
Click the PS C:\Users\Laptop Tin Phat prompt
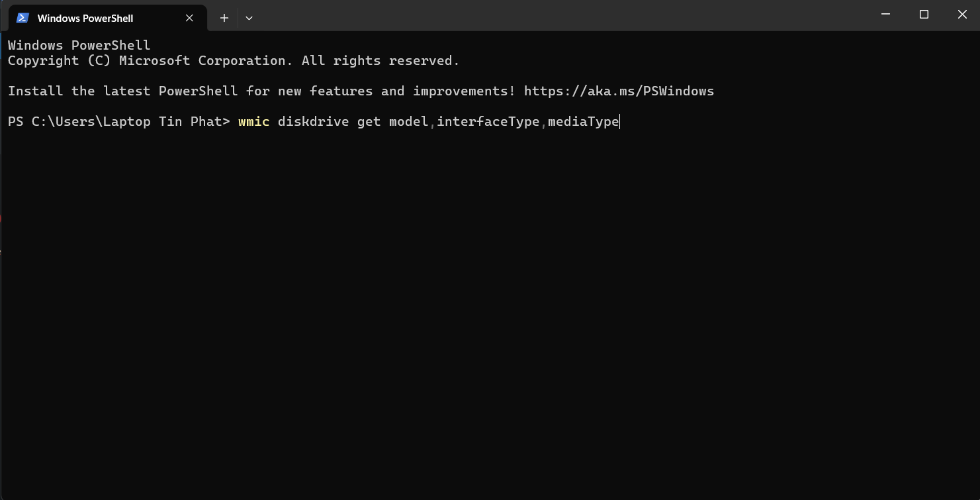(x=119, y=121)
